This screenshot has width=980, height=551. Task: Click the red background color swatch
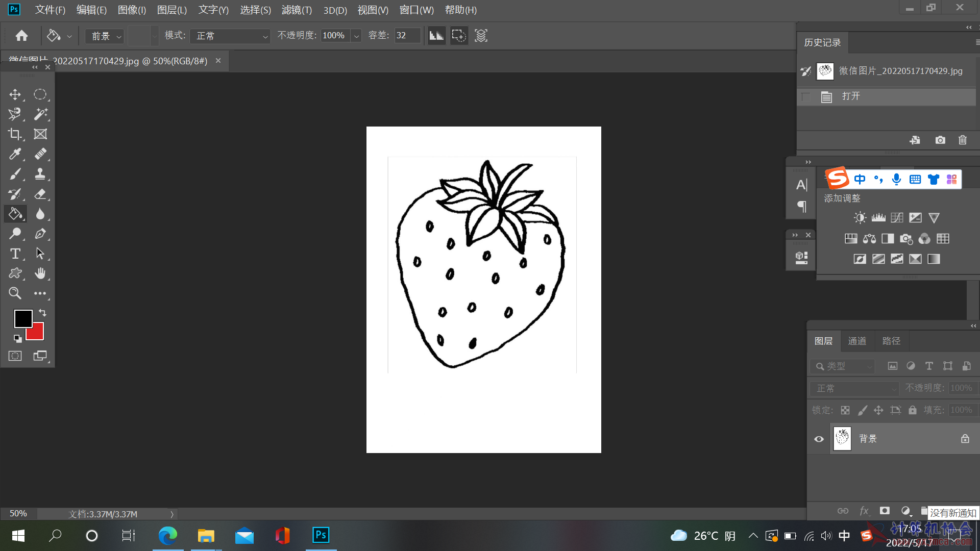coord(37,333)
